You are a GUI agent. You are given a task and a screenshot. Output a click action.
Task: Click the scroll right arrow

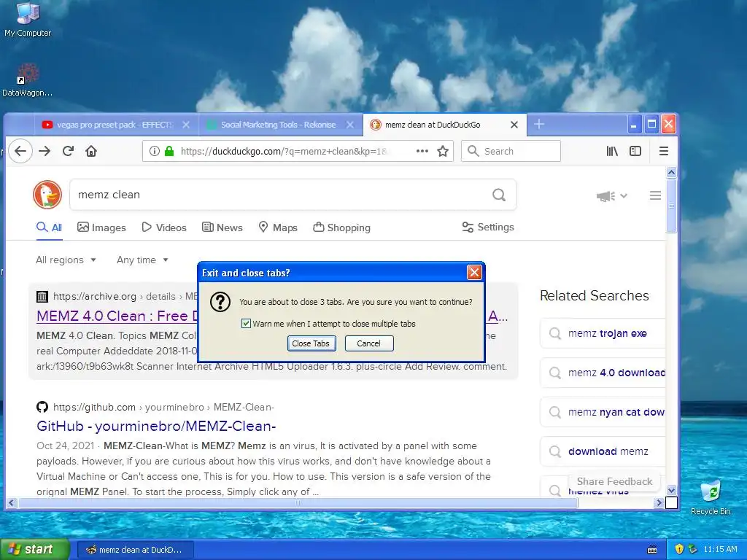[659, 502]
